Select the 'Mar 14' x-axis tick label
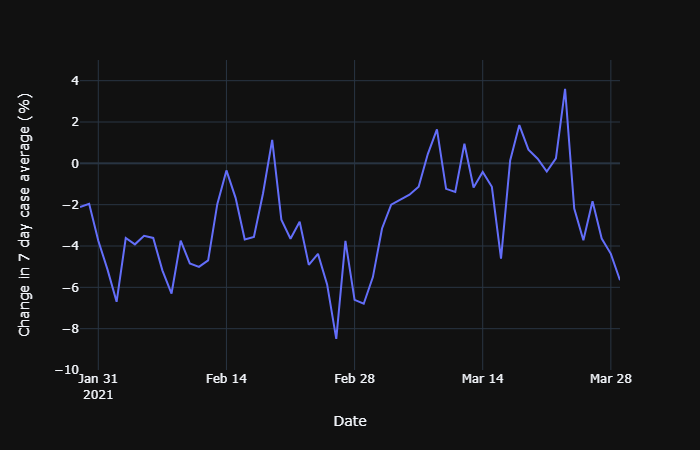700x450 pixels. coord(482,379)
